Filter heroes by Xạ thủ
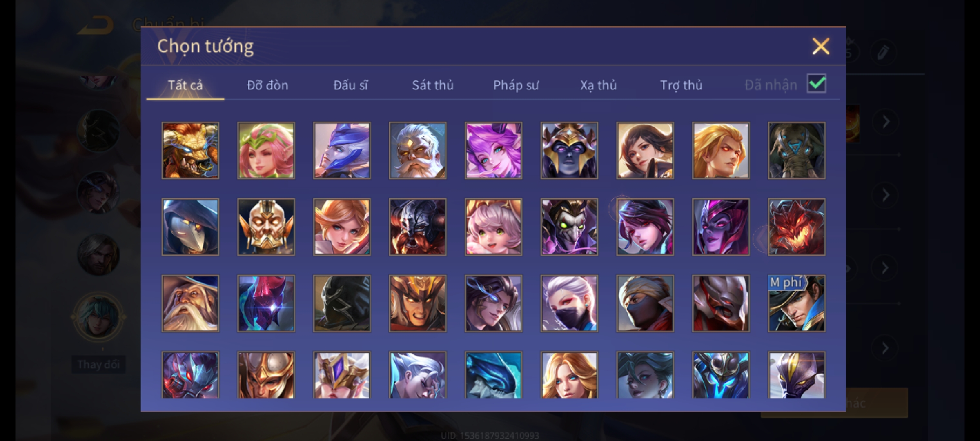 click(598, 85)
